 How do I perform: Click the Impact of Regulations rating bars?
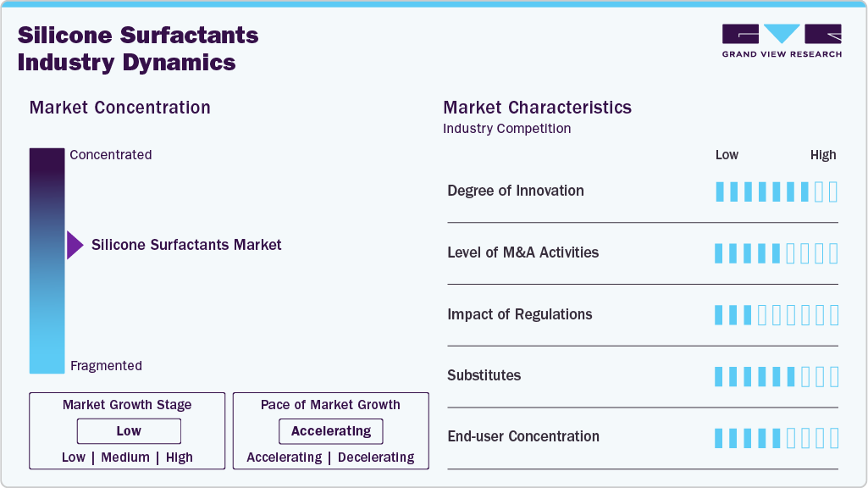tap(776, 315)
